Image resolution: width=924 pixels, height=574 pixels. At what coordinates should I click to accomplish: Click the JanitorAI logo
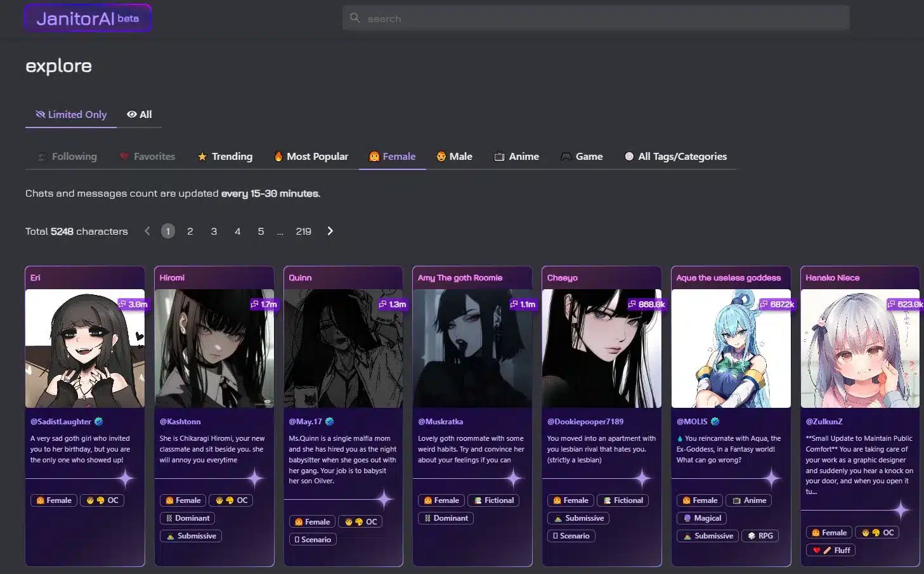coord(87,18)
